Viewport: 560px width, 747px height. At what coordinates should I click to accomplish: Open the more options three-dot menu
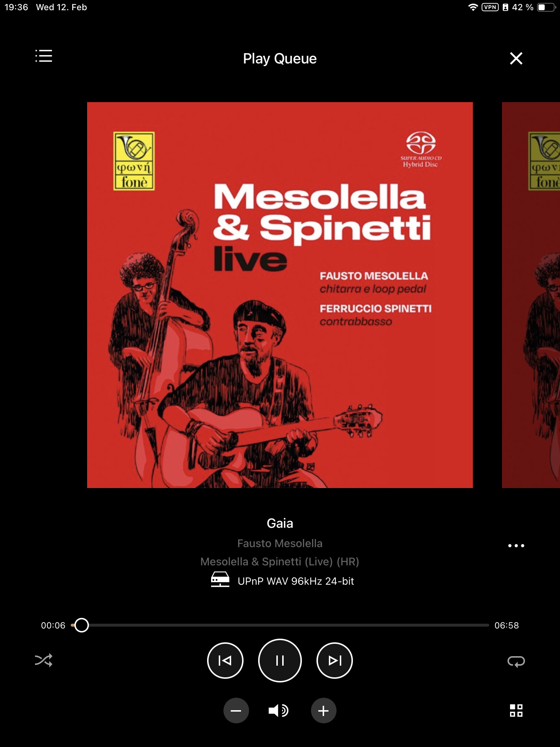click(516, 546)
